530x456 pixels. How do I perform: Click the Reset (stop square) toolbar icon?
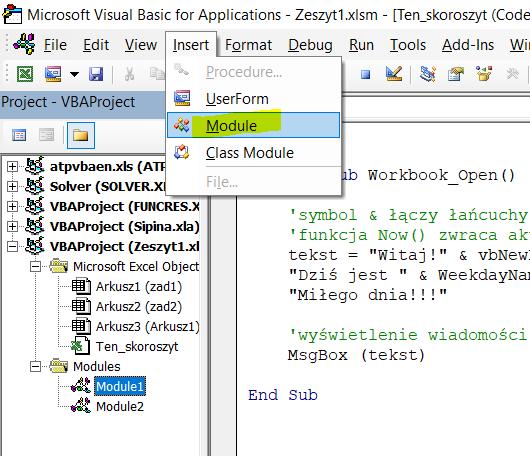tap(365, 74)
